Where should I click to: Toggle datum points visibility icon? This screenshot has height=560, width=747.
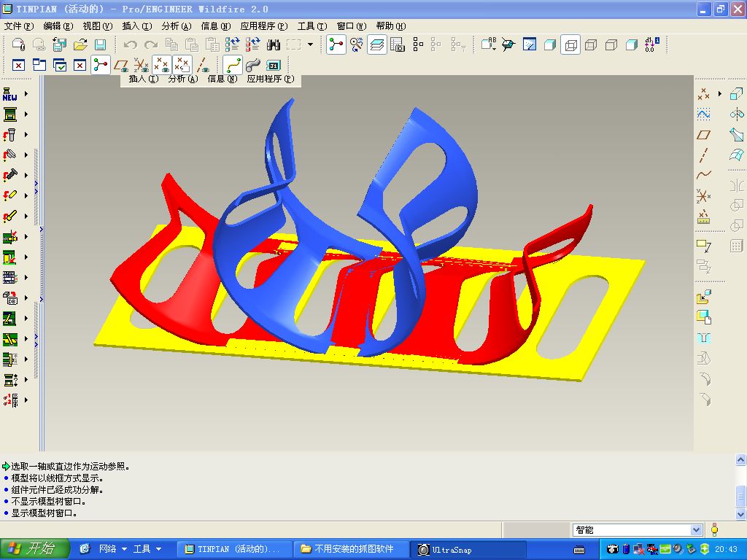(162, 65)
